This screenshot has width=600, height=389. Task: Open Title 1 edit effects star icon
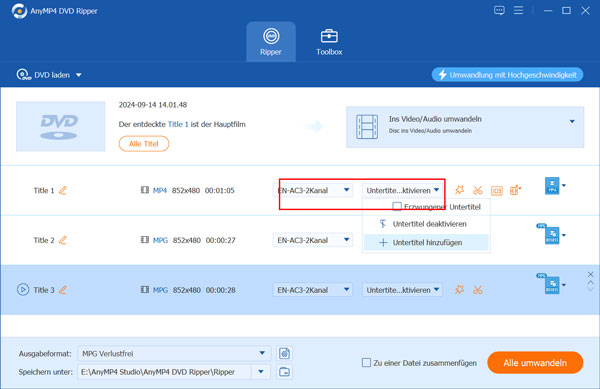point(459,190)
